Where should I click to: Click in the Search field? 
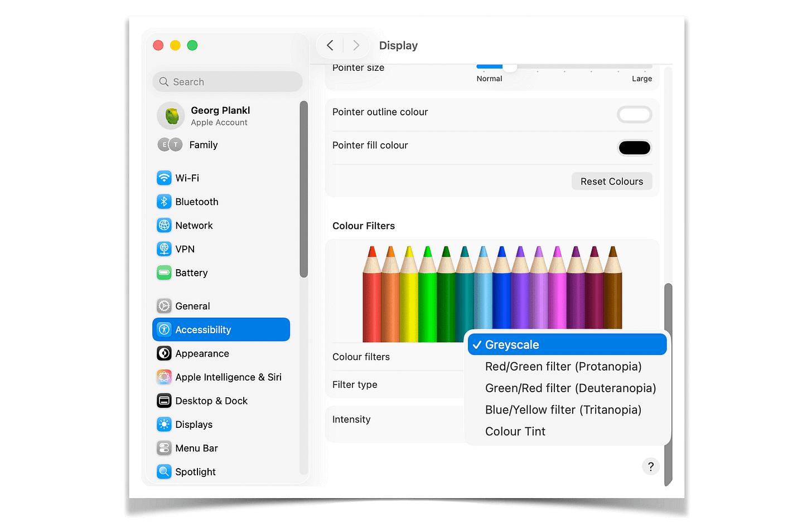tap(228, 82)
